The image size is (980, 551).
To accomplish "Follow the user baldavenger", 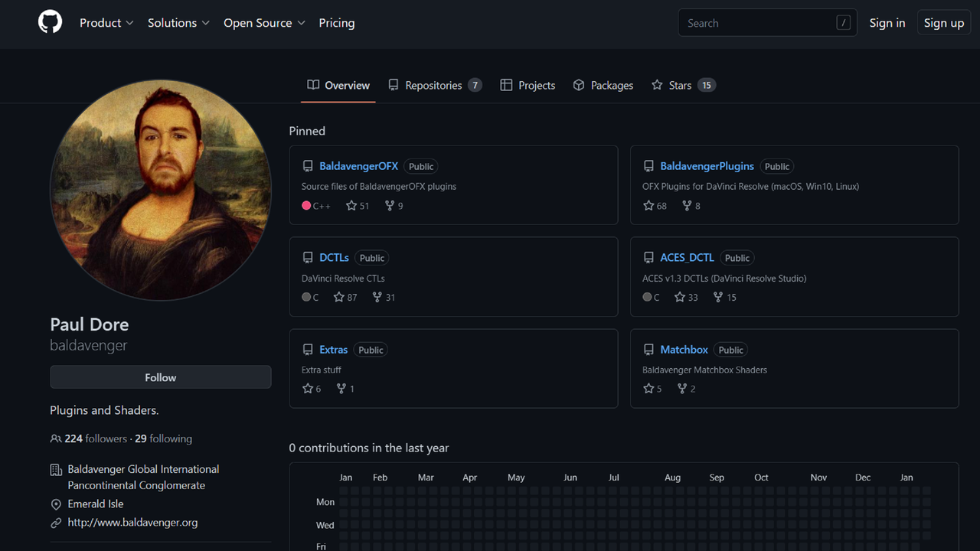I will pos(161,377).
